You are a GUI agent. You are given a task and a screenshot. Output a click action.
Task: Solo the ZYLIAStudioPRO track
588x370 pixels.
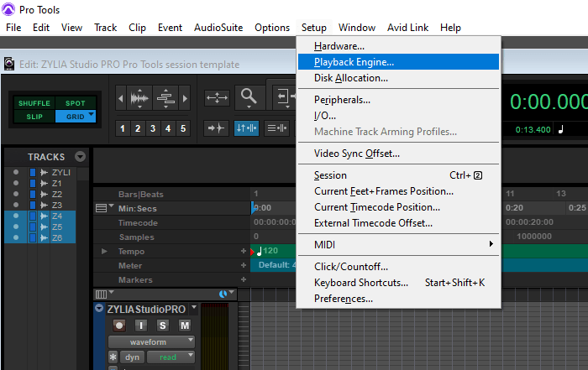pos(162,326)
